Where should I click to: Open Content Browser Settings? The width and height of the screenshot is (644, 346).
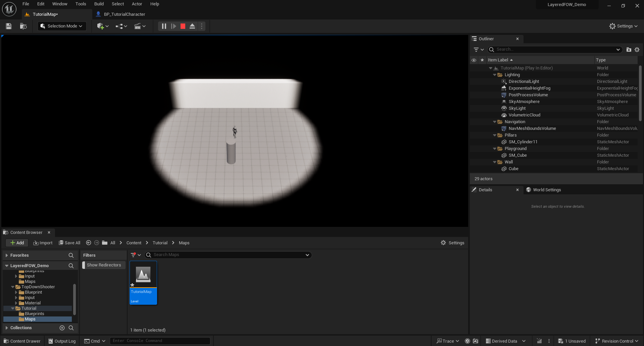click(x=453, y=243)
